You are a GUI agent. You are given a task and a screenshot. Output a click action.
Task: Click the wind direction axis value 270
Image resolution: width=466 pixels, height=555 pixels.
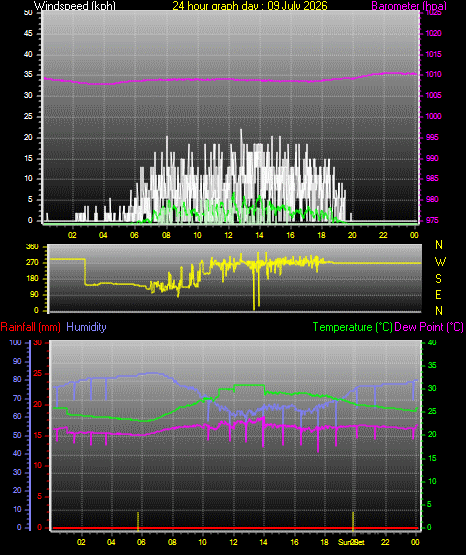[x=32, y=263]
